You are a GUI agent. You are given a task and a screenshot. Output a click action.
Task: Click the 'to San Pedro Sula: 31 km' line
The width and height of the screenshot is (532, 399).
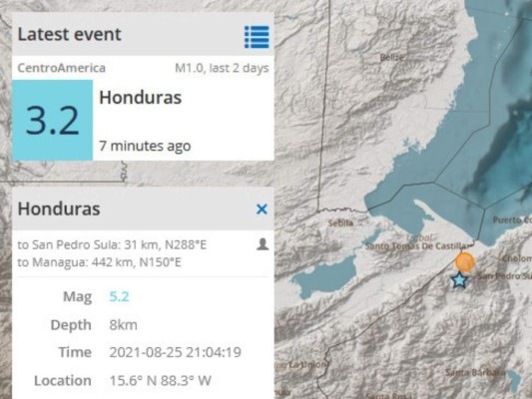click(x=112, y=244)
